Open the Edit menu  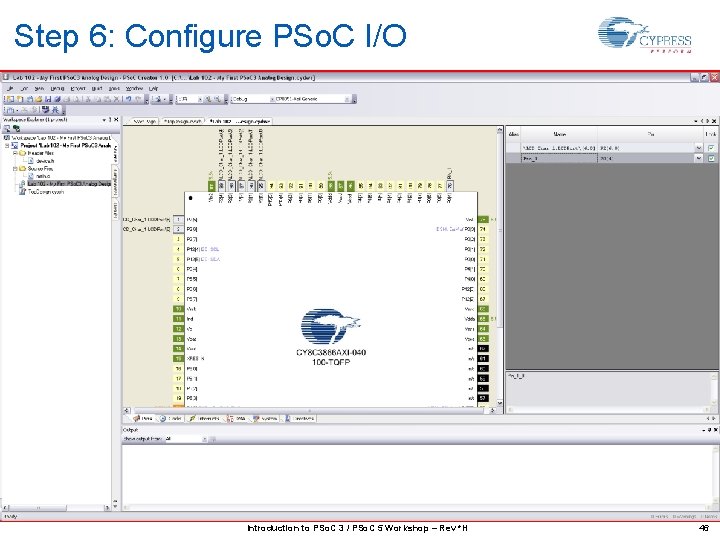pyautogui.click(x=24, y=88)
